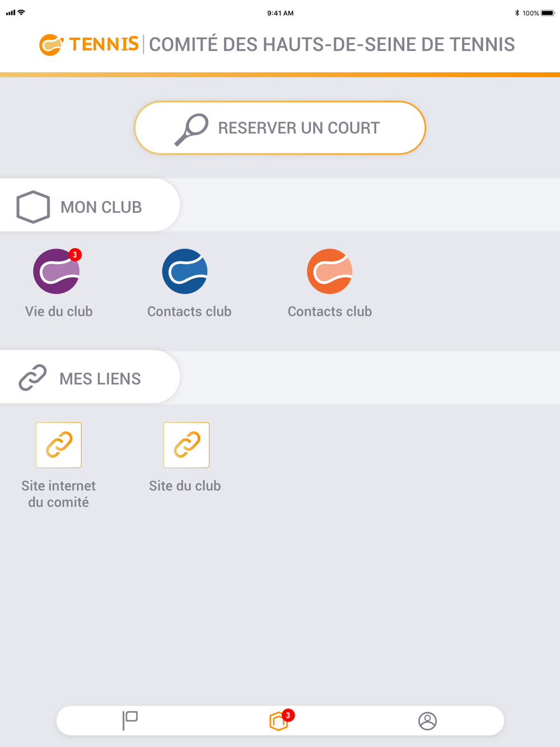Open the Site du club link icon

pos(186,445)
